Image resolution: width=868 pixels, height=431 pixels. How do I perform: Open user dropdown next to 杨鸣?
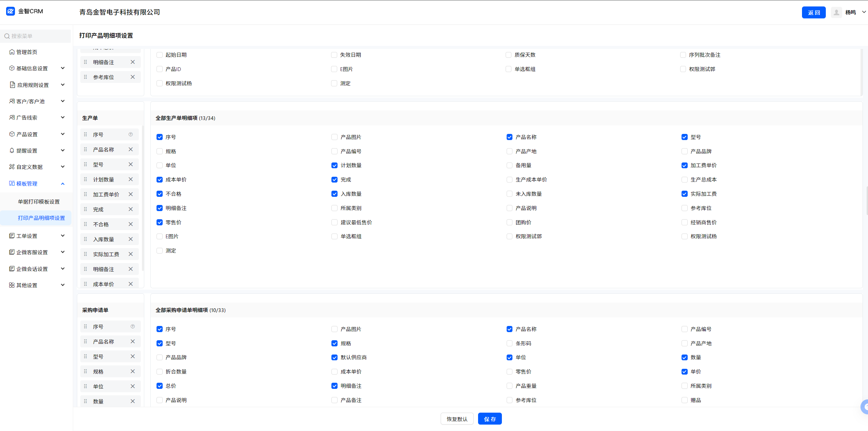(x=864, y=12)
